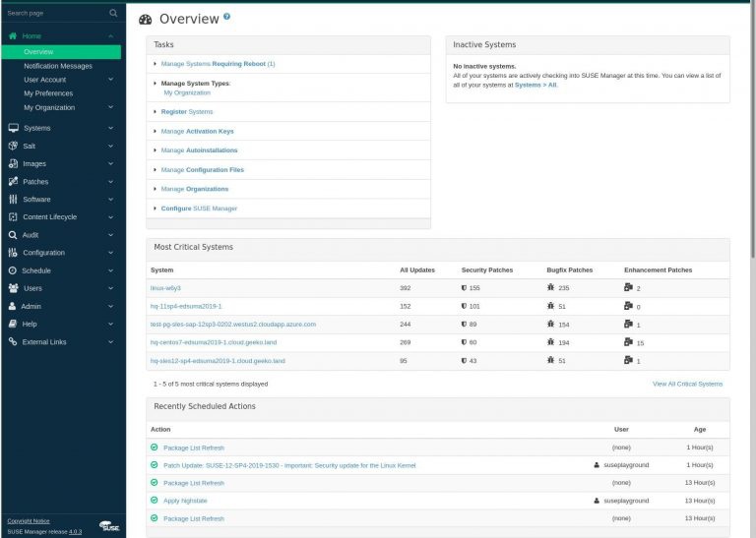This screenshot has width=756, height=538.
Task: Select My Preferences menu item
Action: tap(48, 93)
